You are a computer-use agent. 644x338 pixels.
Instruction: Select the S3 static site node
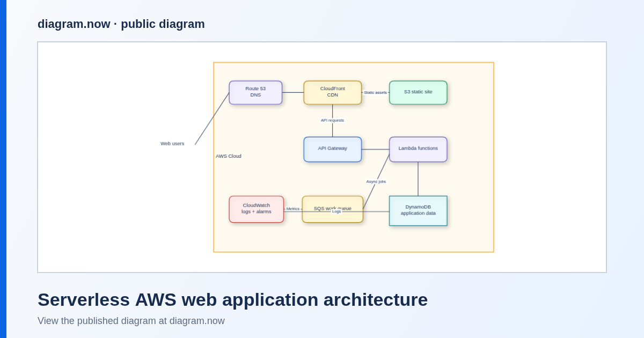coord(418,92)
